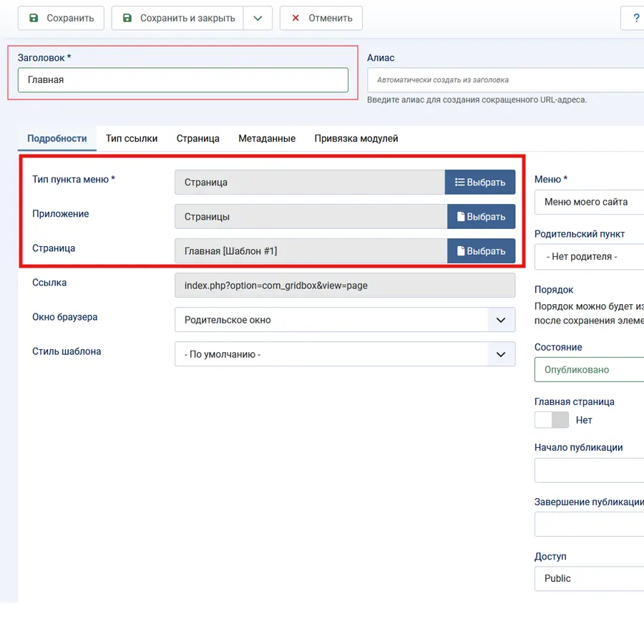Open the Стиль шаблона dropdown

344,354
